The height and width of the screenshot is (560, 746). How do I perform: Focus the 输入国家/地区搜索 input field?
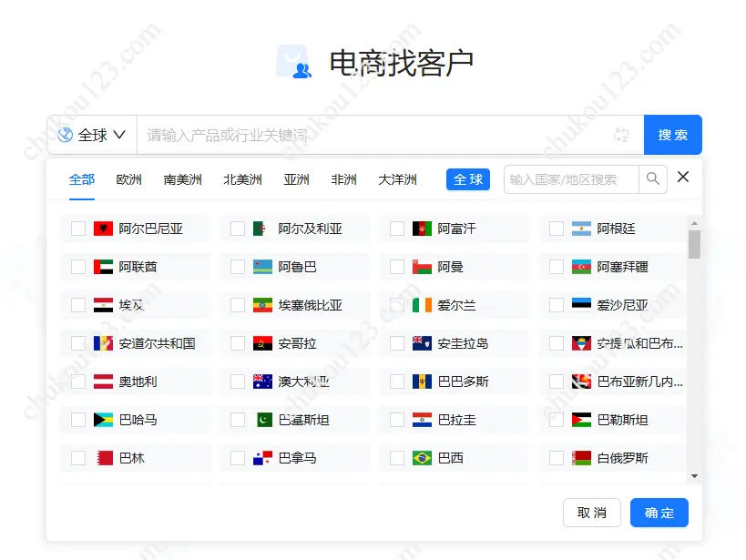571,179
